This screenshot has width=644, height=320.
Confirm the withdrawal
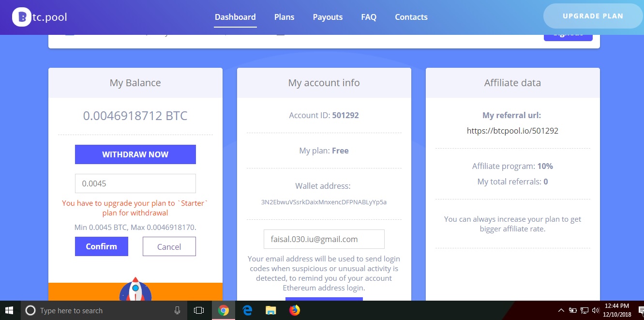pyautogui.click(x=102, y=246)
